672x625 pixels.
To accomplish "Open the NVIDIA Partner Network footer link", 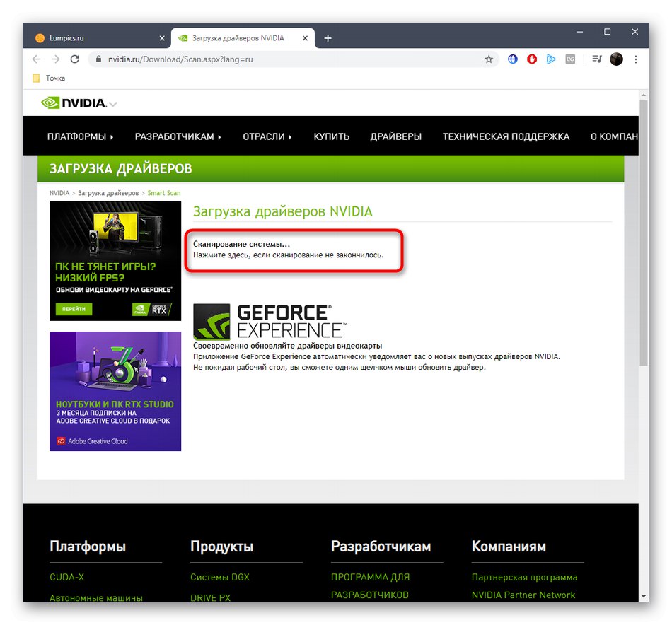I will pos(523,595).
